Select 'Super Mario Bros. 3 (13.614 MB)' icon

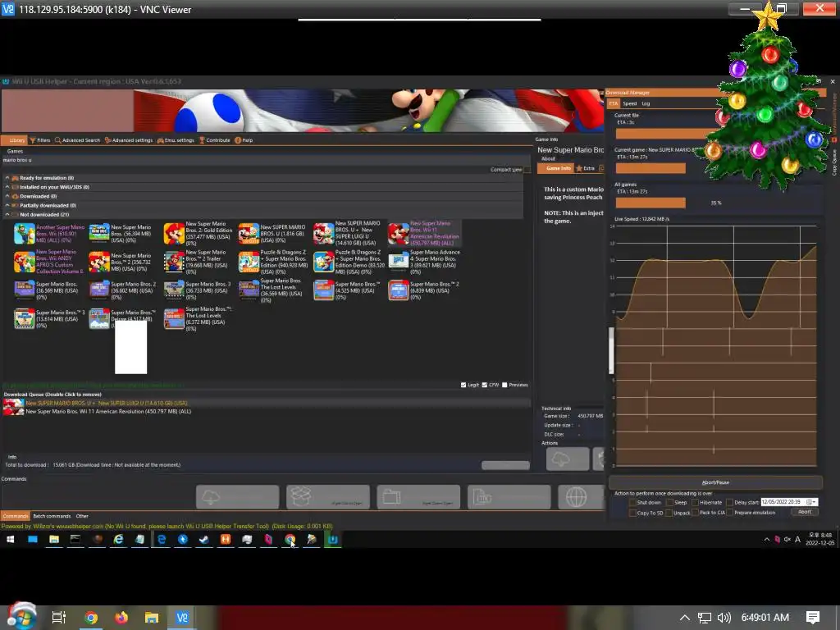click(24, 319)
